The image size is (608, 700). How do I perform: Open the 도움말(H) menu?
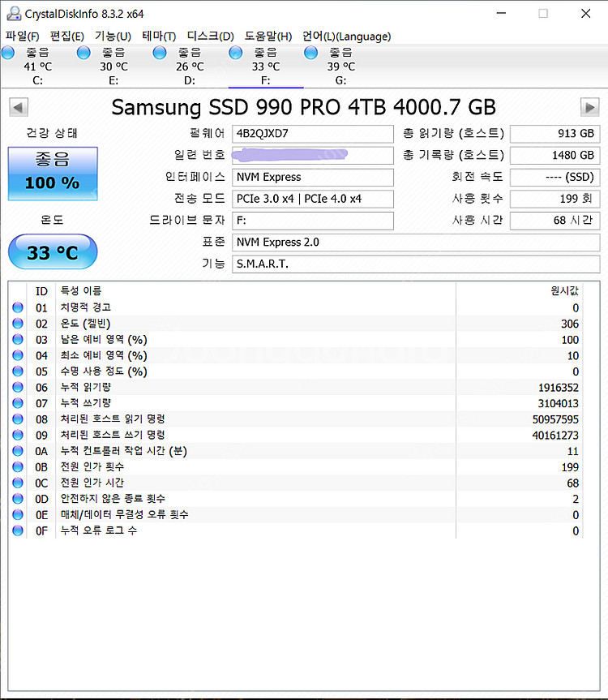pyautogui.click(x=268, y=37)
